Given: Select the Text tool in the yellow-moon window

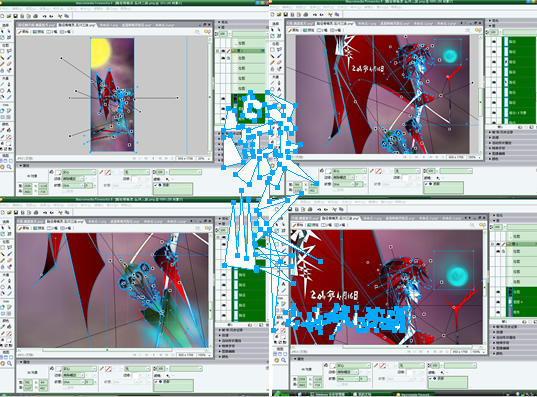Looking at the screenshot, I should click(9, 91).
